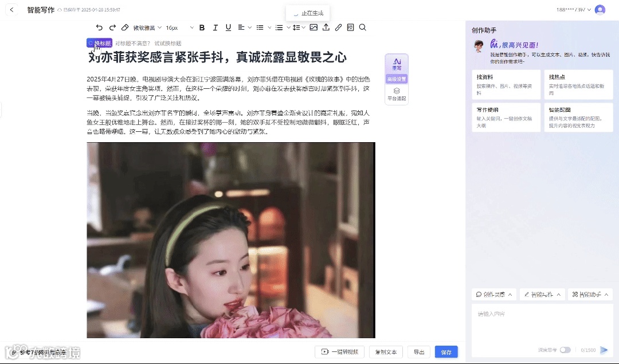
Task: Click the blue 保存 save button
Action: click(x=446, y=352)
